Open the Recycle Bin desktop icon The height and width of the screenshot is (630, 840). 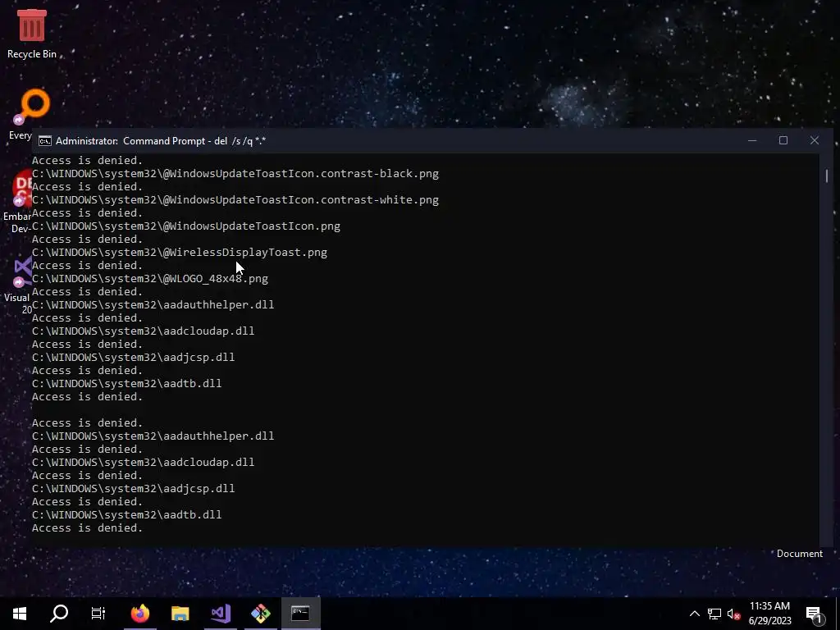click(x=32, y=33)
